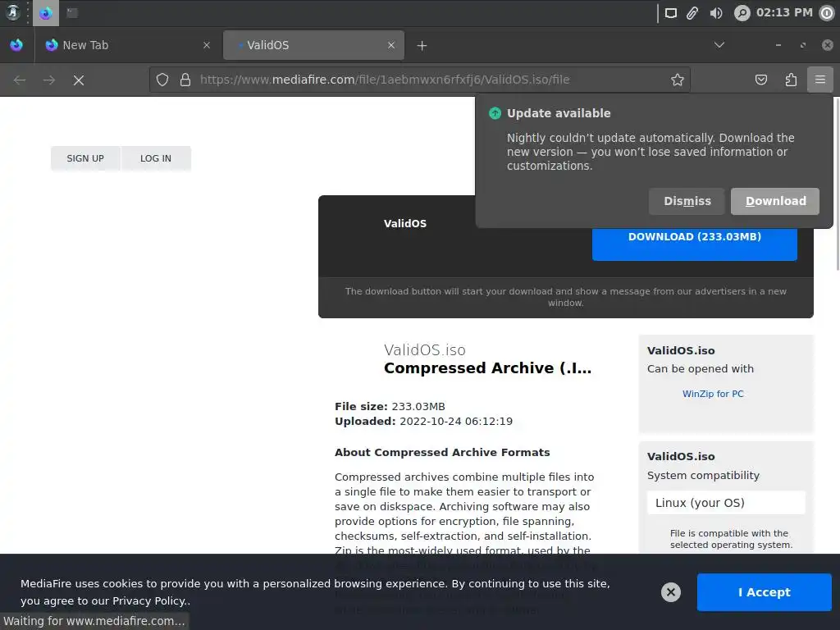Click the magnifier search tray icon
840x630 pixels.
(x=742, y=13)
